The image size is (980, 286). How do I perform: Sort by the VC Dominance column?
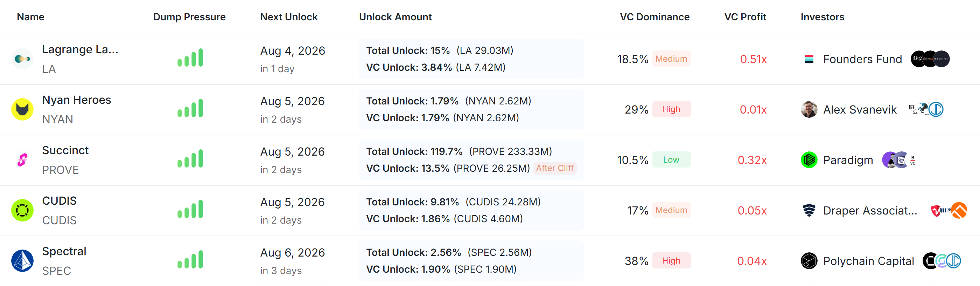[654, 17]
